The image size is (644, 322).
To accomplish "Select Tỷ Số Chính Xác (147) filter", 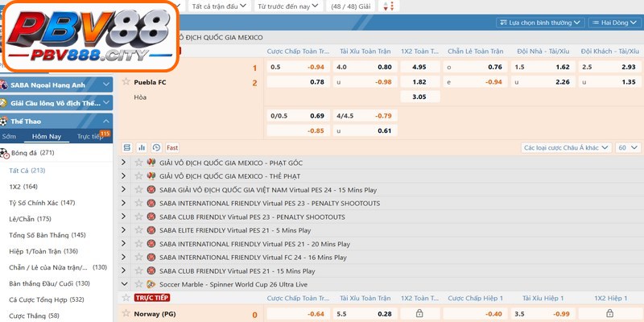I will [42, 203].
